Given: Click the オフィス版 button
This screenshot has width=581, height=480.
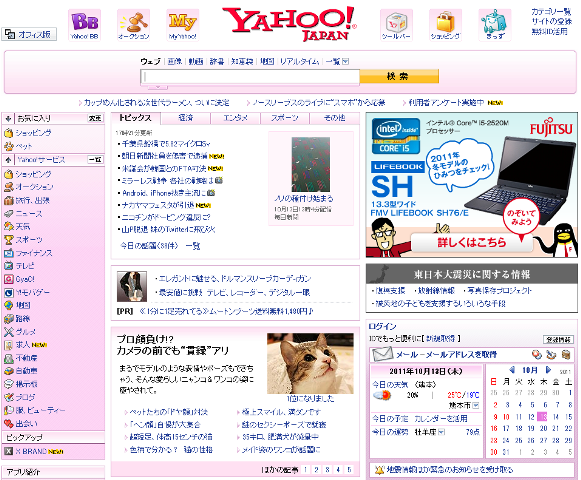Looking at the screenshot, I should pyautogui.click(x=29, y=34).
